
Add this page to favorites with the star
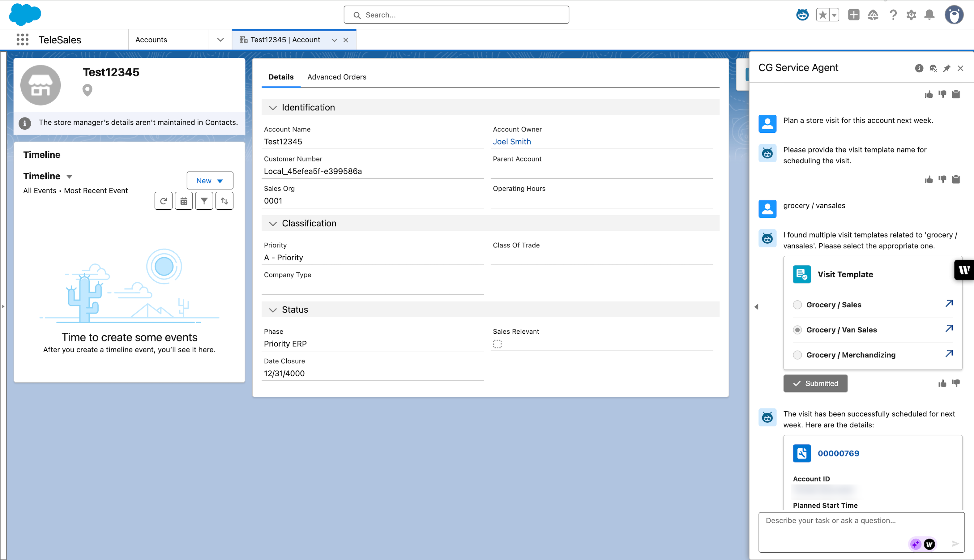[822, 15]
